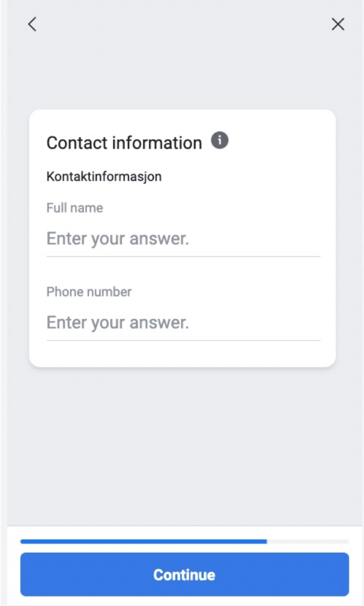This screenshot has height=606, width=364.
Task: Click the gray background above the form card
Action: (x=182, y=77)
